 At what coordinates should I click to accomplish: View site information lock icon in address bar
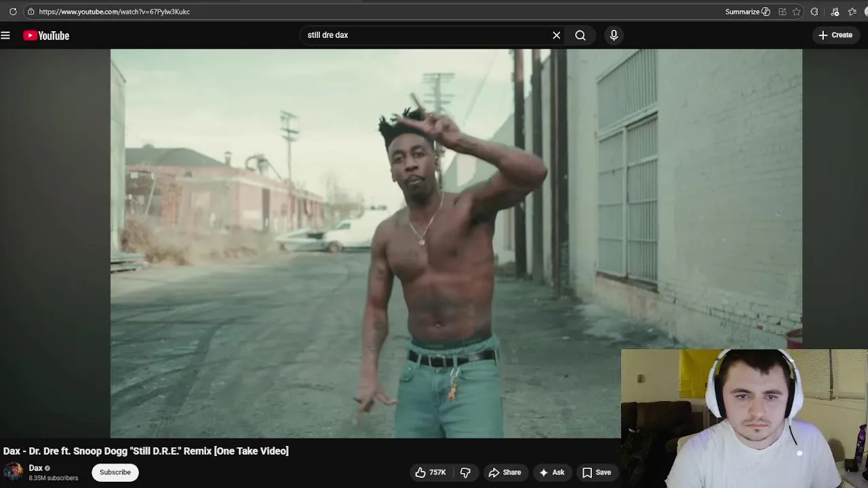point(31,12)
